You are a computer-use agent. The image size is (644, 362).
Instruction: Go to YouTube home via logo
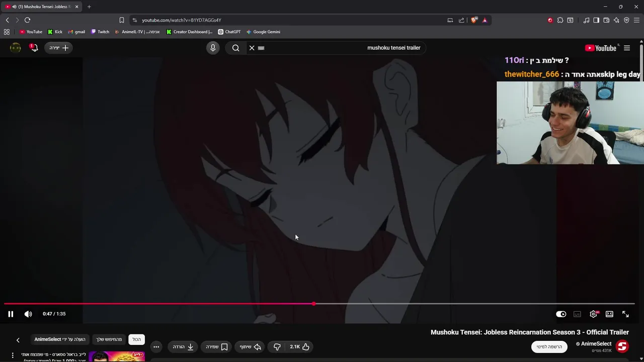click(x=601, y=48)
